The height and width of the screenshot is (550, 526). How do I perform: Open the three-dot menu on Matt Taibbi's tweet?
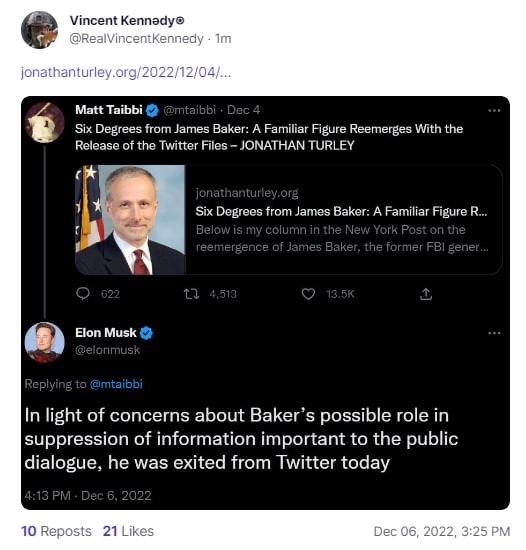(494, 111)
